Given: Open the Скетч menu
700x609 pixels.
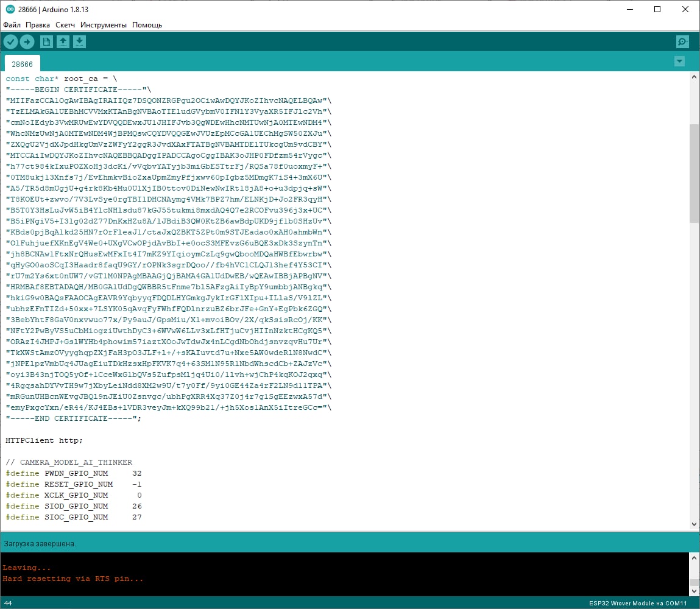Looking at the screenshot, I should [x=65, y=25].
